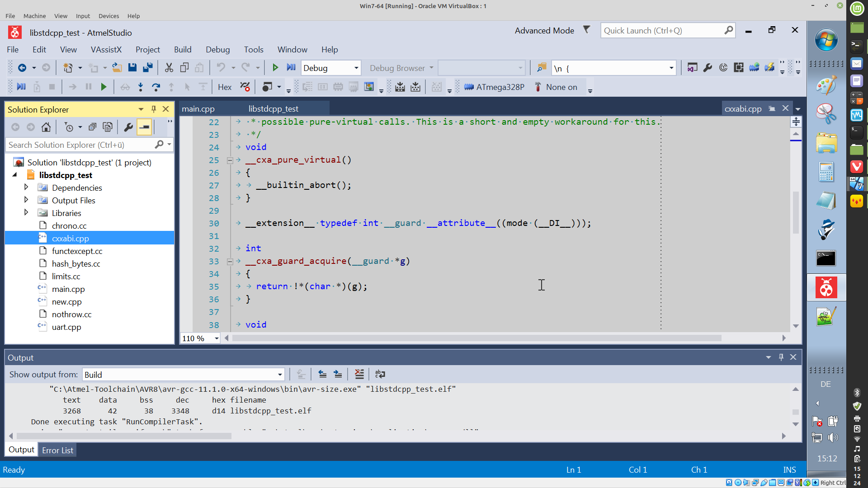This screenshot has height=488, width=868.
Task: Go to previous message icon in Output
Action: [322, 374]
